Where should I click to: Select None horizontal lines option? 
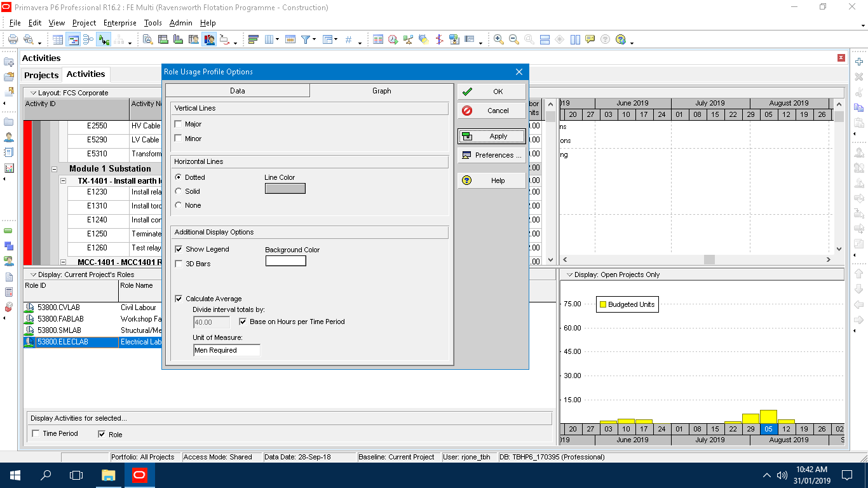(x=179, y=205)
